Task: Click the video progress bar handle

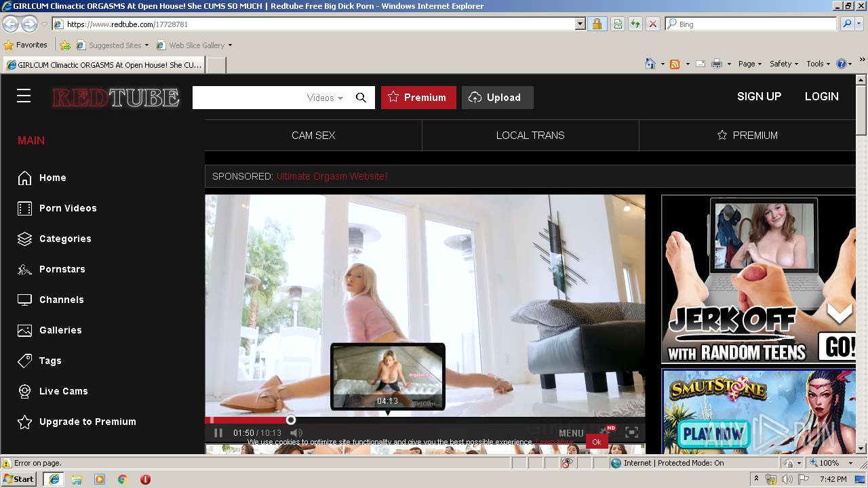Action: click(x=291, y=420)
